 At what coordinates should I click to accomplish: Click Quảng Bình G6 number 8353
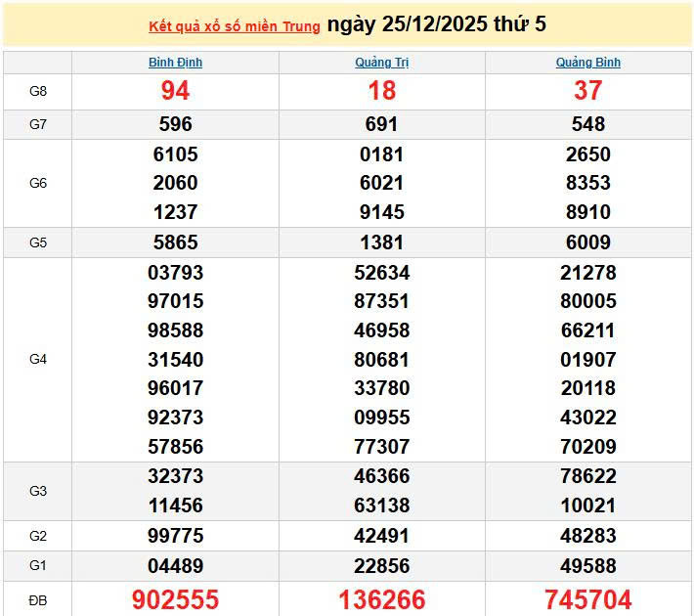click(588, 183)
